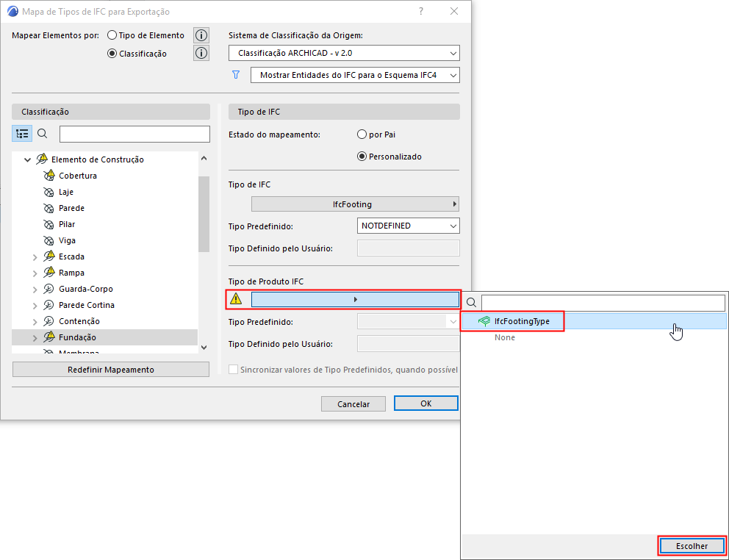729x560 pixels.
Task: Open the empty Tipo de Produto IFC selector
Action: point(355,300)
